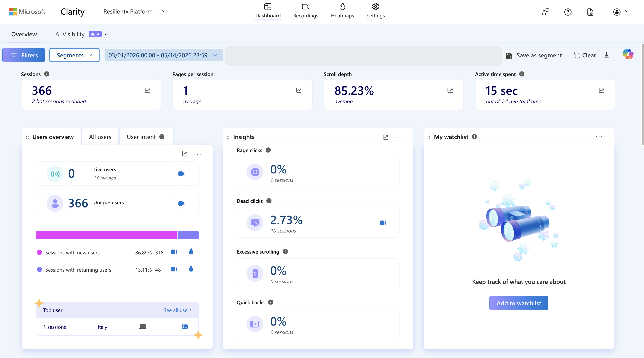This screenshot has height=358, width=644.
Task: Open the Segments dropdown
Action: click(74, 55)
